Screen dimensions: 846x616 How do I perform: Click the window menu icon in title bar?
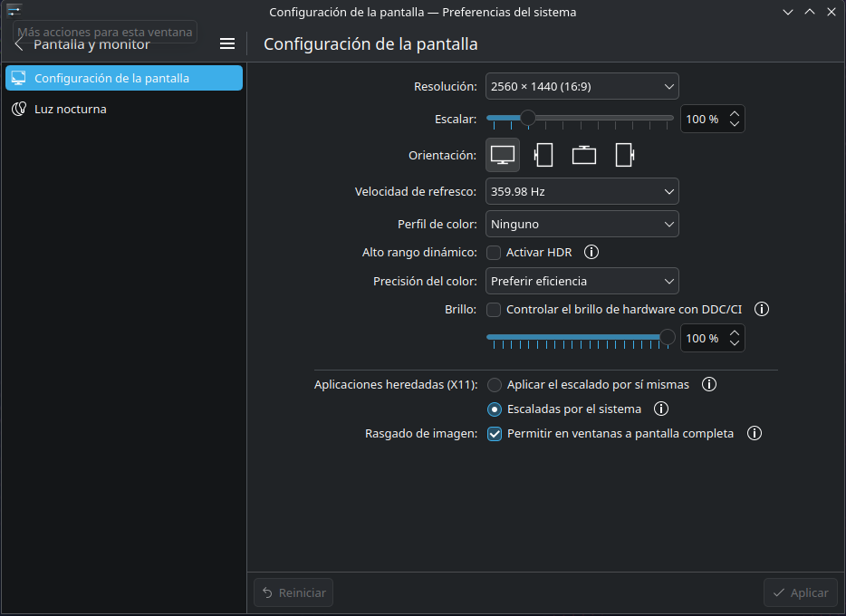(x=14, y=12)
